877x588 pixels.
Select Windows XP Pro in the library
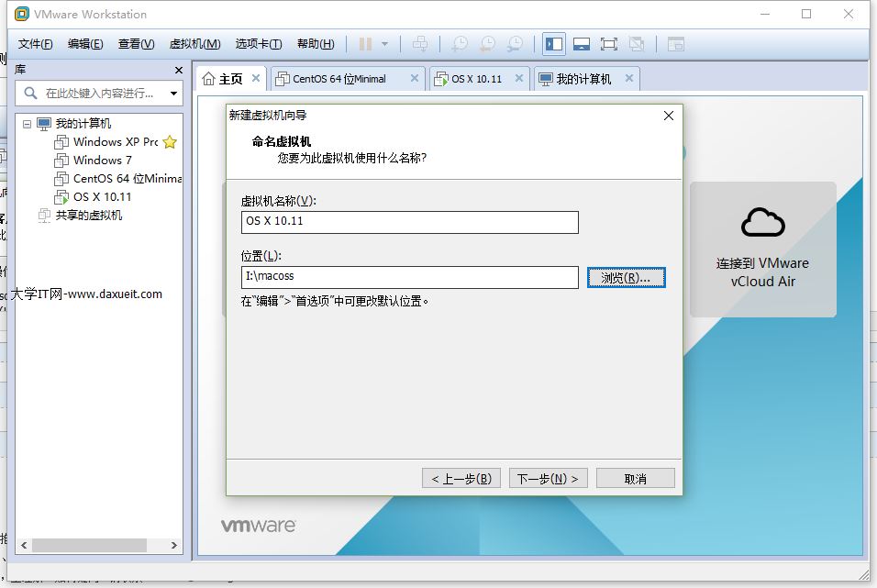pyautogui.click(x=116, y=142)
